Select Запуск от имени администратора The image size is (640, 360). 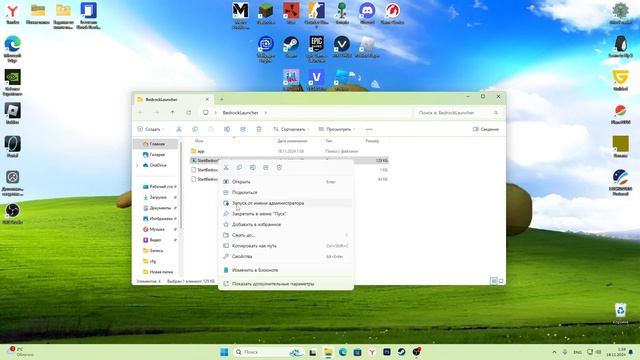[x=286, y=203]
